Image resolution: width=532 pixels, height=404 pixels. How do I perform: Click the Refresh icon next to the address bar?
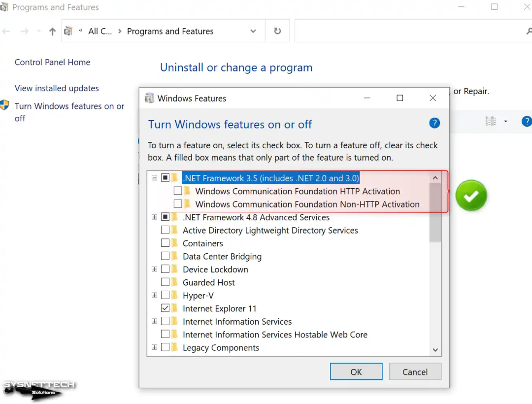click(x=277, y=31)
